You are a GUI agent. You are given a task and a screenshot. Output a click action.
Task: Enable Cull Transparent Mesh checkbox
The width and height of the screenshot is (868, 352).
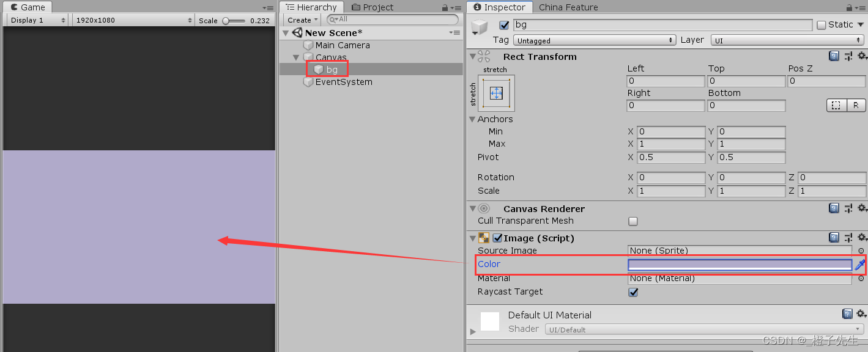point(633,221)
